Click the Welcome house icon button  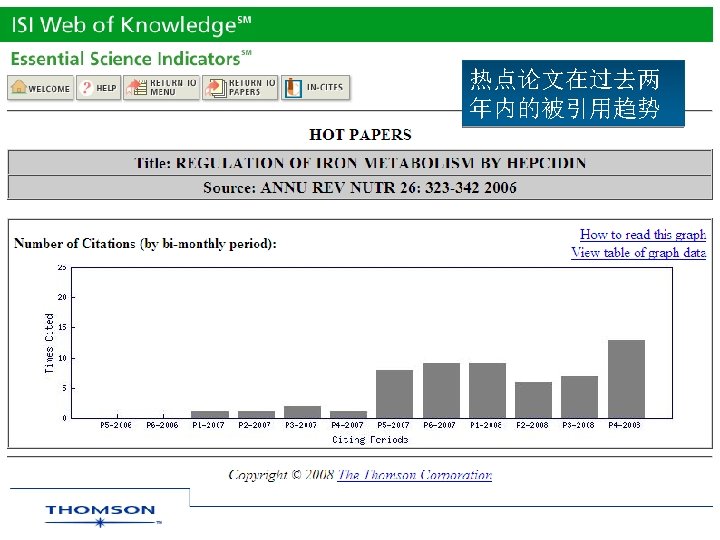coord(40,88)
